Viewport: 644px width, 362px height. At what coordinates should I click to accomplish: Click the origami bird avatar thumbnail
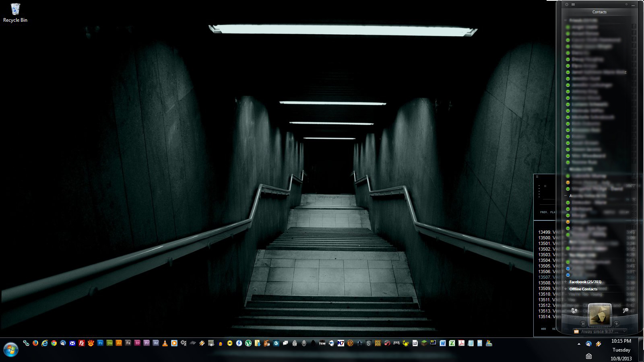point(600,315)
